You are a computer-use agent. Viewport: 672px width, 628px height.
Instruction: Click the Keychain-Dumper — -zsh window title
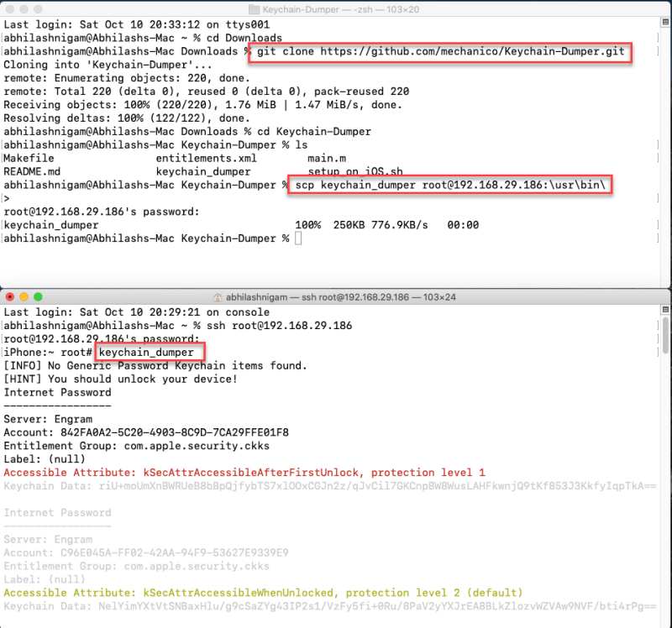[x=341, y=9]
